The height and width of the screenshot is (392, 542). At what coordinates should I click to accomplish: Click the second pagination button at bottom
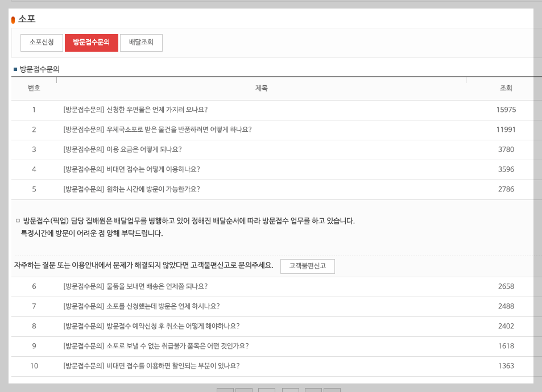[x=243, y=390]
